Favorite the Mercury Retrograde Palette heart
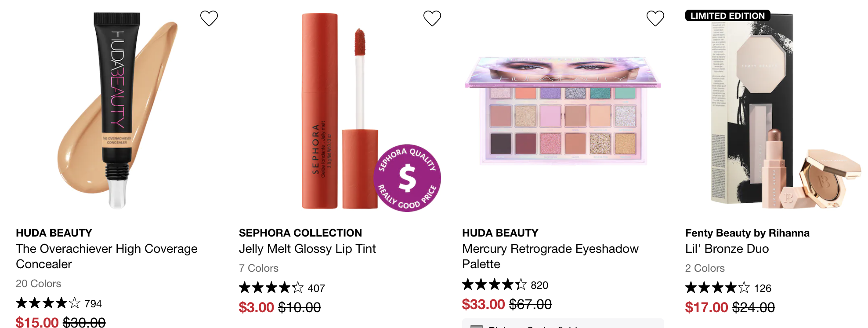Screen dimensions: 868x328 pos(655,18)
